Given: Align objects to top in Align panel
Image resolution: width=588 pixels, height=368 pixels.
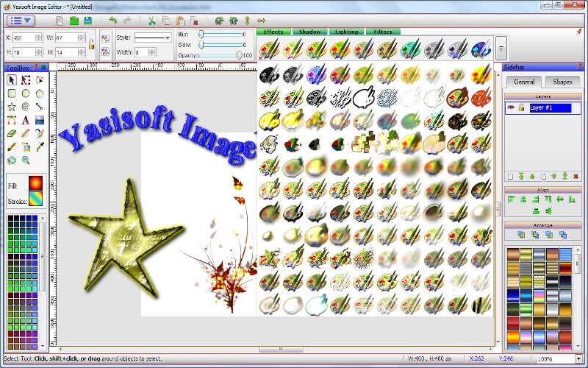Looking at the screenshot, I should 548,199.
